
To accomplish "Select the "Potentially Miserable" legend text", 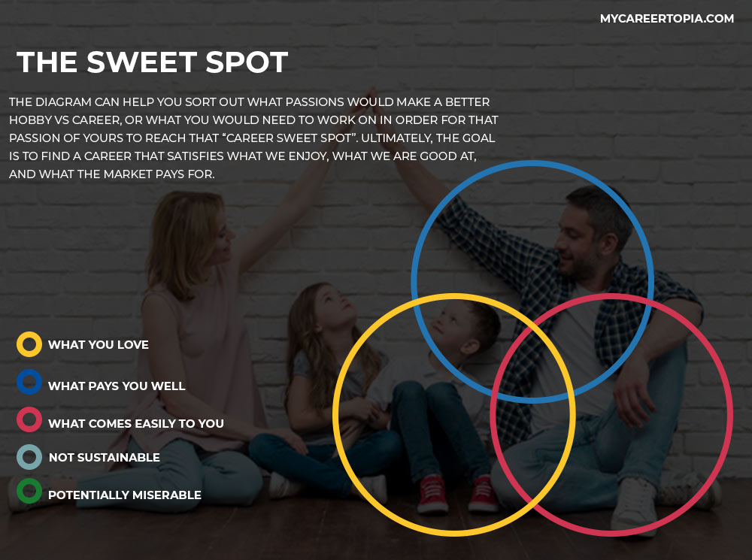I will [125, 495].
